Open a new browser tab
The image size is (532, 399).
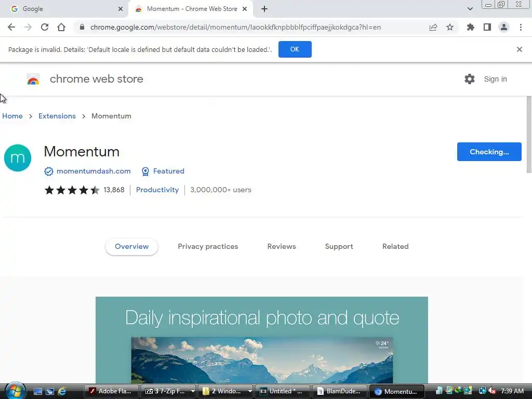click(x=264, y=9)
